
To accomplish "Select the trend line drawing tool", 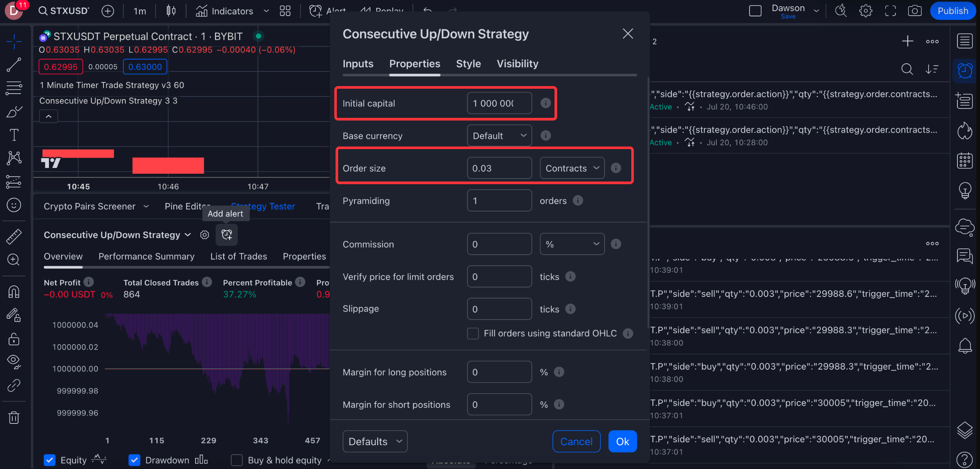I will point(14,64).
